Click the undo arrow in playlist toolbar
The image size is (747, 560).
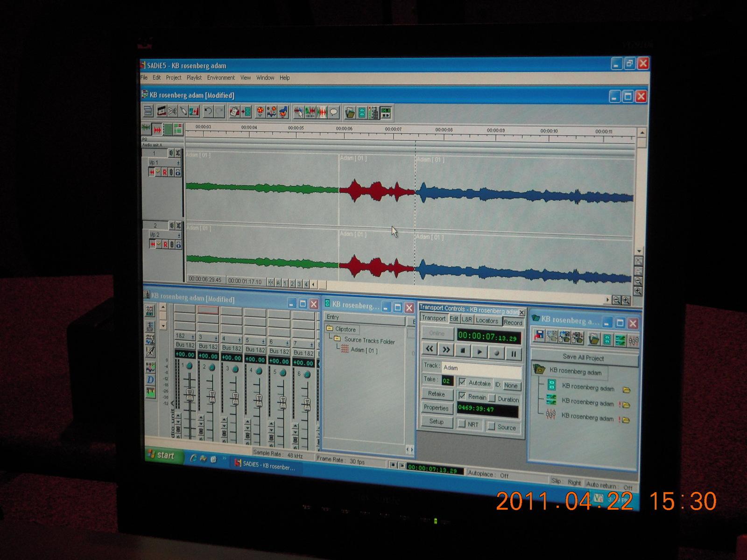click(x=208, y=111)
